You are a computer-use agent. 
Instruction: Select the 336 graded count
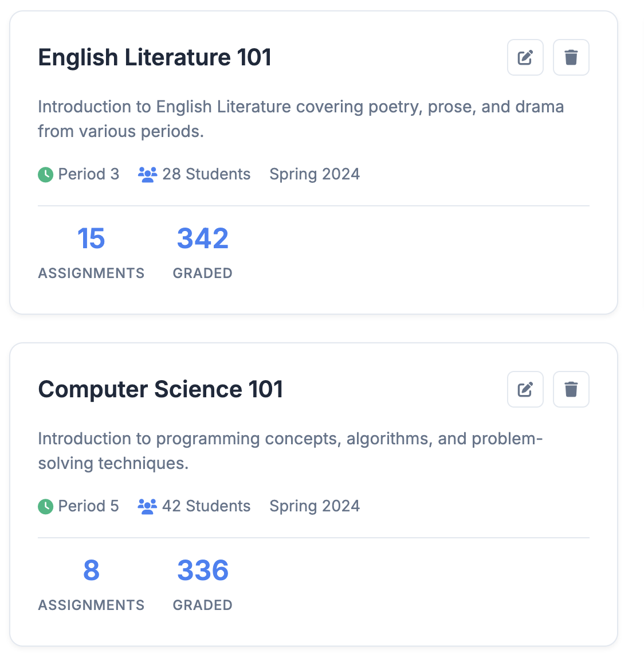[x=203, y=570]
